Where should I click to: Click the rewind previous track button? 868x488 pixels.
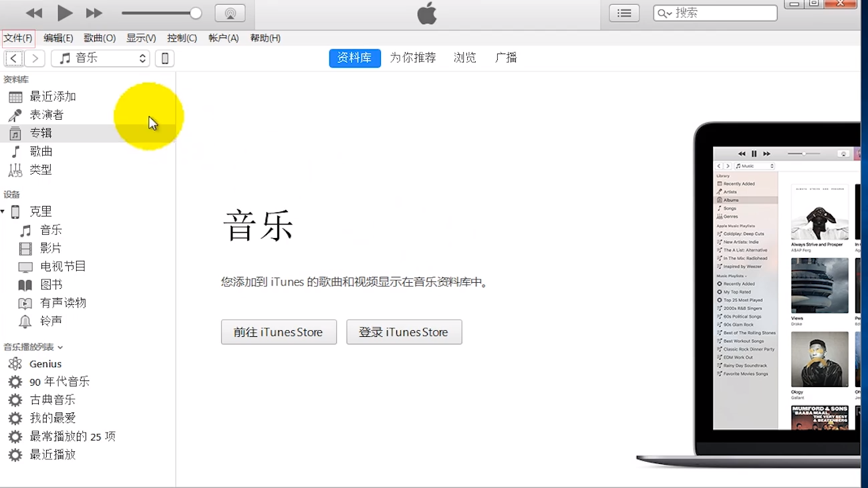[34, 13]
